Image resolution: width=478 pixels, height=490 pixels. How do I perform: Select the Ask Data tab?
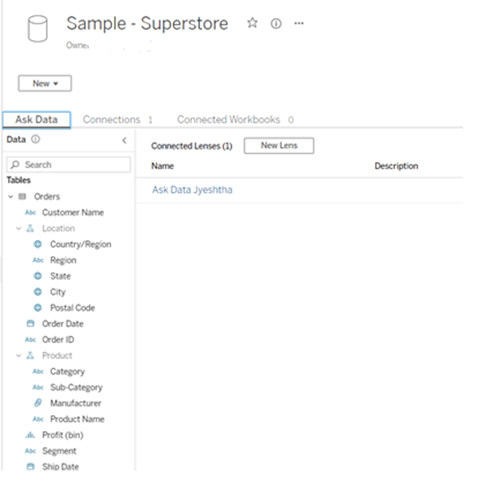[36, 120]
